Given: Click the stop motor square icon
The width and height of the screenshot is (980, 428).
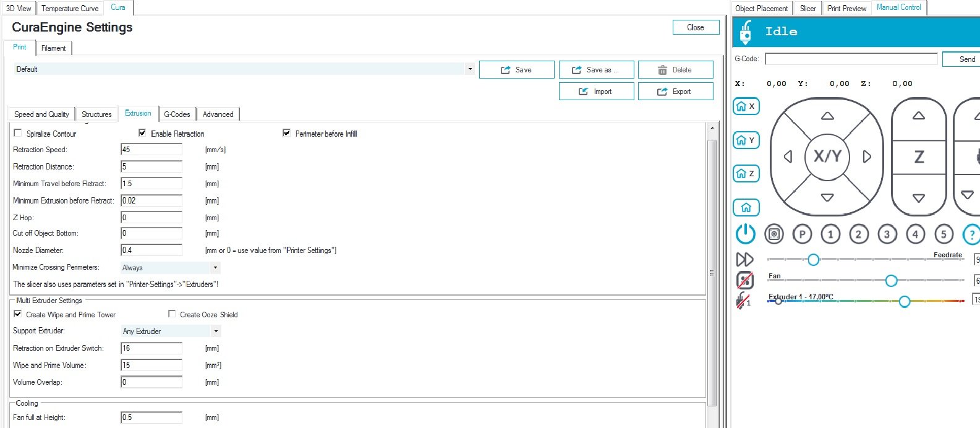Looking at the screenshot, I should click(774, 234).
